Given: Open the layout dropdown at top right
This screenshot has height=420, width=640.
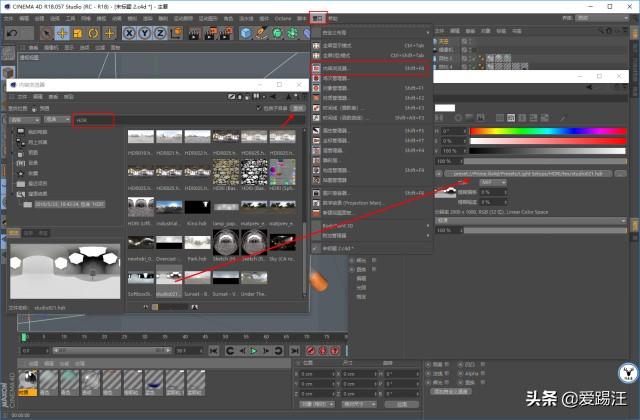Looking at the screenshot, I should click(x=602, y=18).
